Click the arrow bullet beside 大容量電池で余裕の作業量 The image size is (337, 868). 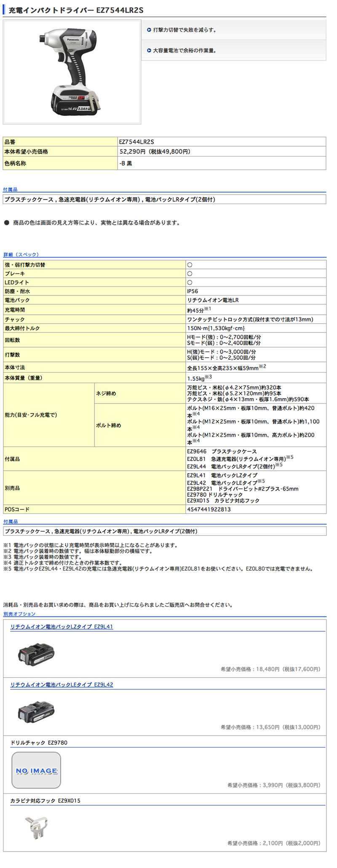(x=149, y=51)
